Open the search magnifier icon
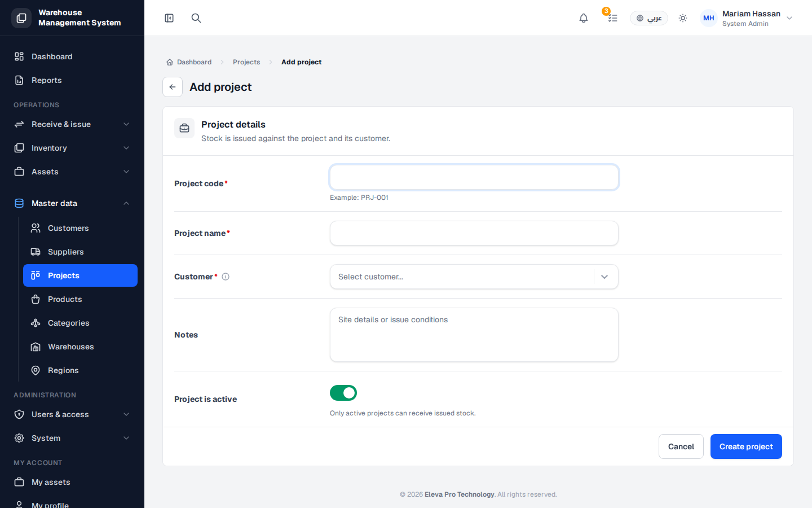 point(196,18)
